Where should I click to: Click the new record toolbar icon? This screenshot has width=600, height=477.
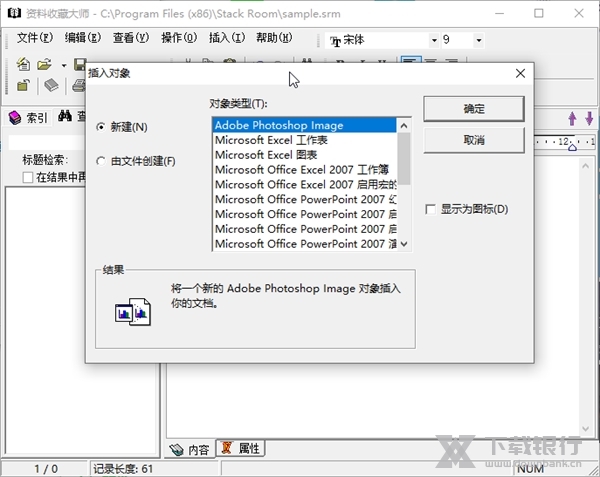click(x=23, y=64)
